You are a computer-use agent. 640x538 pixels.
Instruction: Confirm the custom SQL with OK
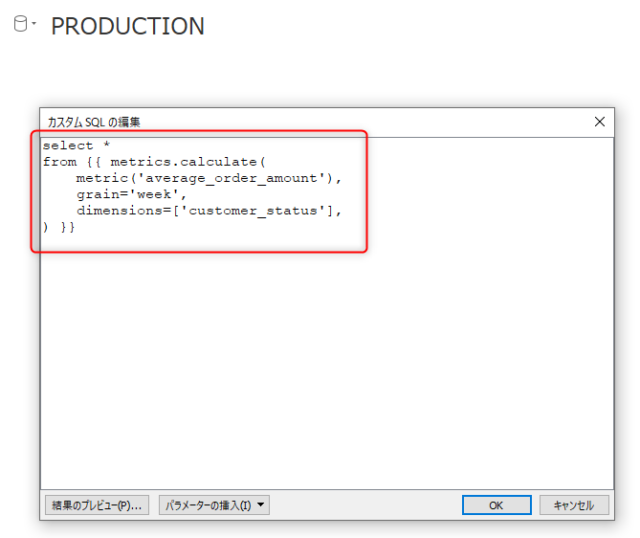(x=495, y=505)
